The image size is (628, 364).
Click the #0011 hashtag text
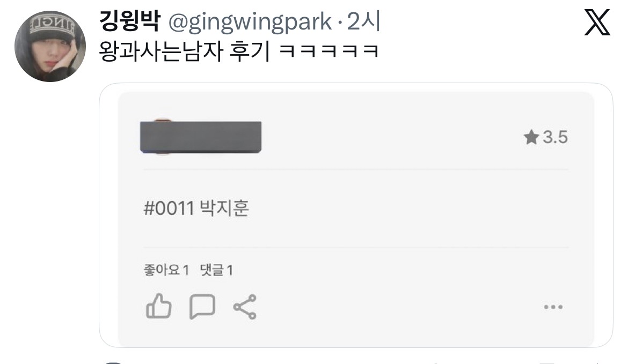[x=169, y=209]
